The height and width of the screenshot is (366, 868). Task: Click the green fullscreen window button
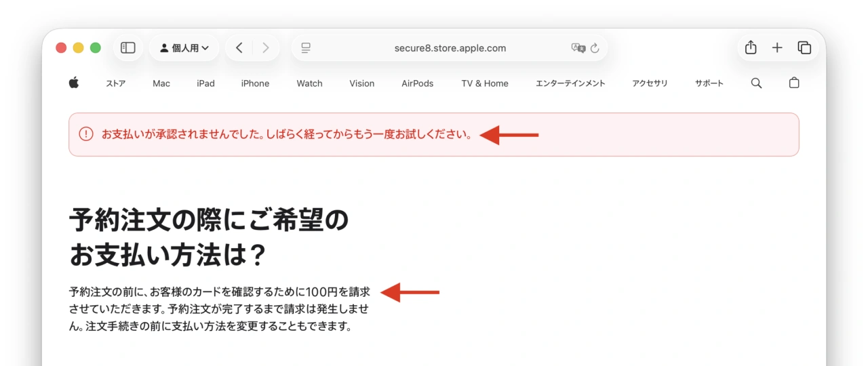pyautogui.click(x=96, y=48)
